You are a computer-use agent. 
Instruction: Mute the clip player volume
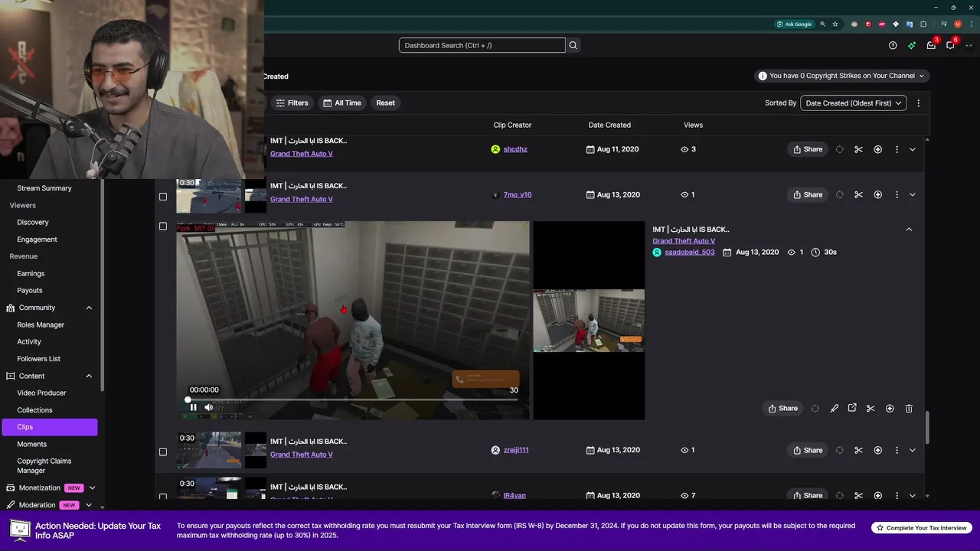pyautogui.click(x=208, y=407)
